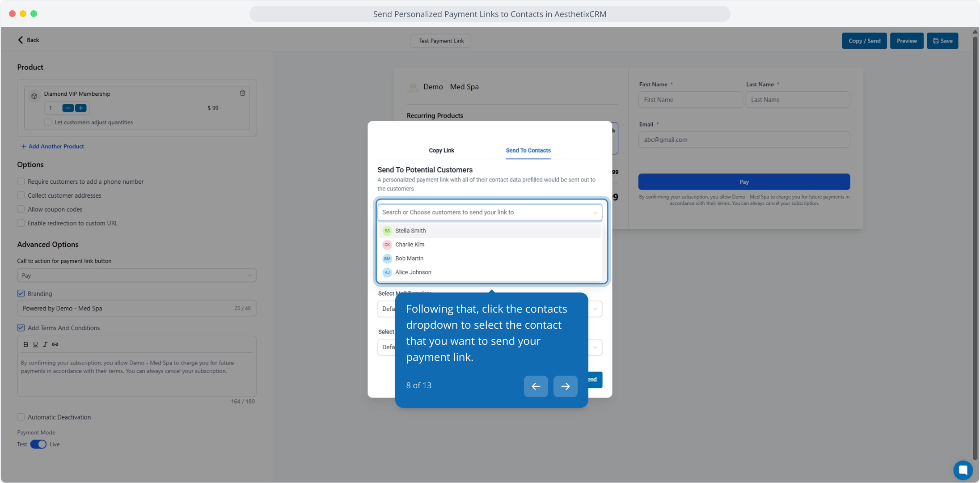
Task: Click Add Another Product link
Action: click(53, 146)
